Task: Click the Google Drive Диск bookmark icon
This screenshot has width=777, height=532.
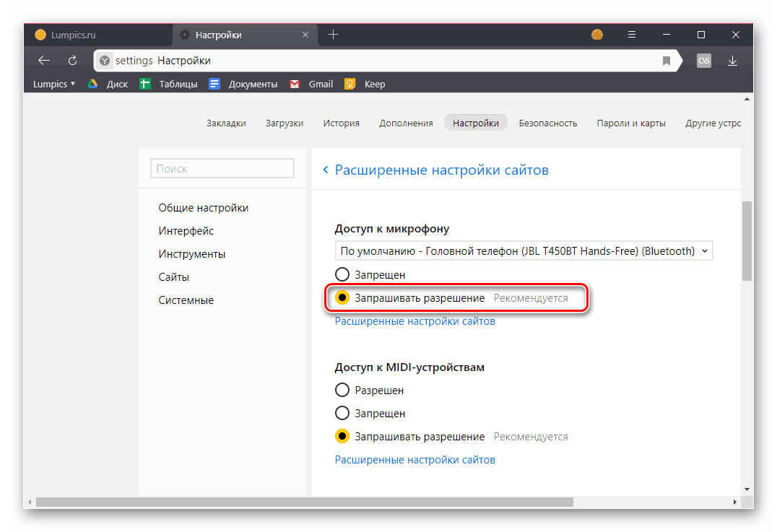Action: (x=92, y=84)
